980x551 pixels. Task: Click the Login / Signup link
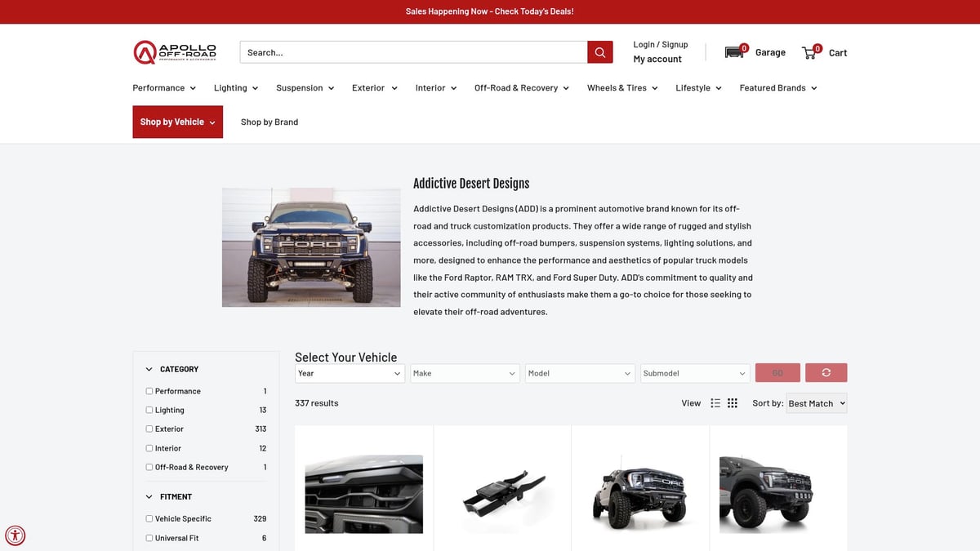coord(660,45)
